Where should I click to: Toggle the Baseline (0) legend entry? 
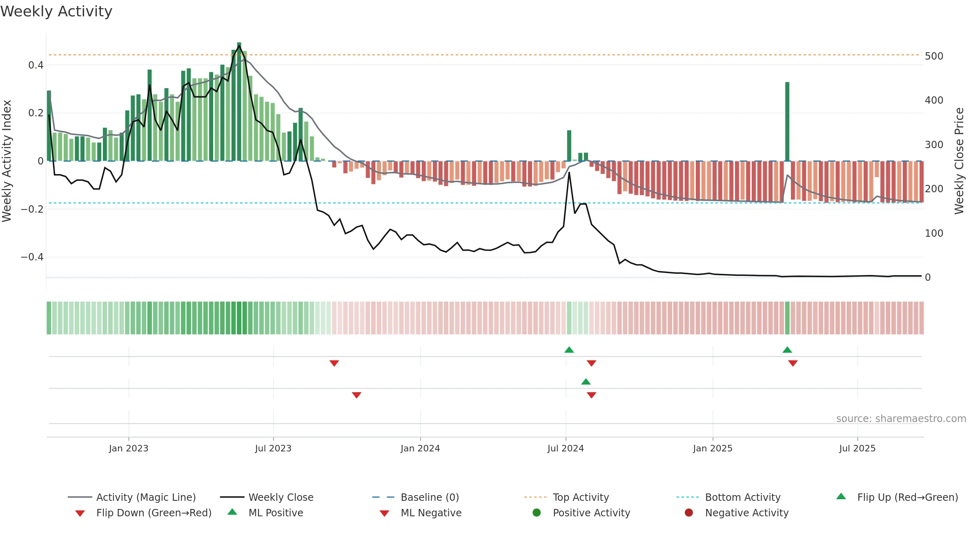416,497
